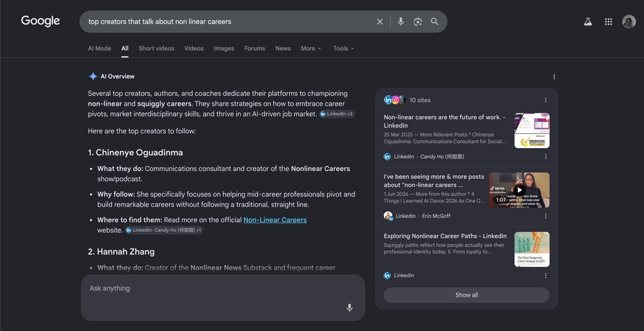Viewport: 644px width, 331px height.
Task: Click the magnifying glass search icon
Action: pyautogui.click(x=435, y=22)
